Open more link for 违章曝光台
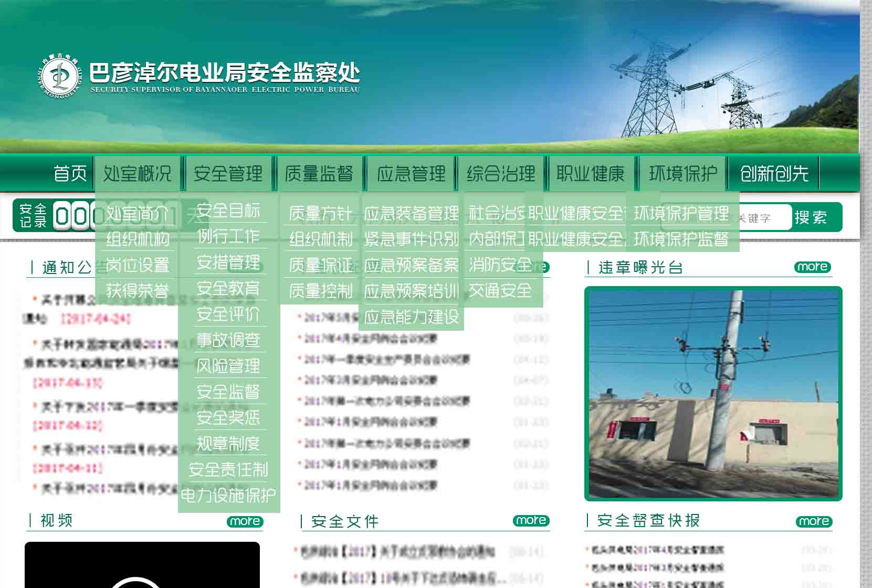The width and height of the screenshot is (872, 588). pos(812,267)
